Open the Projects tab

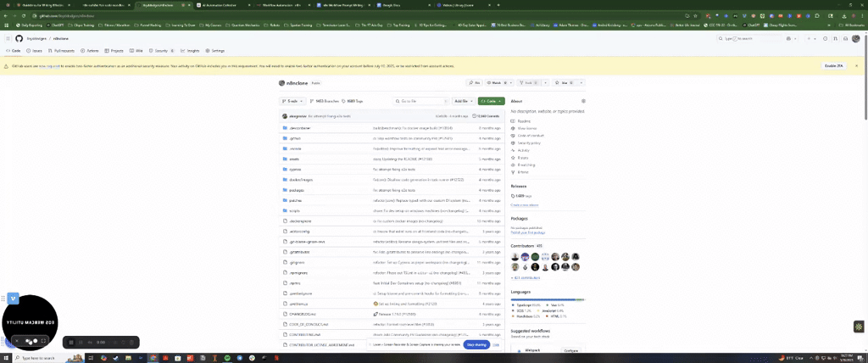pyautogui.click(x=114, y=50)
